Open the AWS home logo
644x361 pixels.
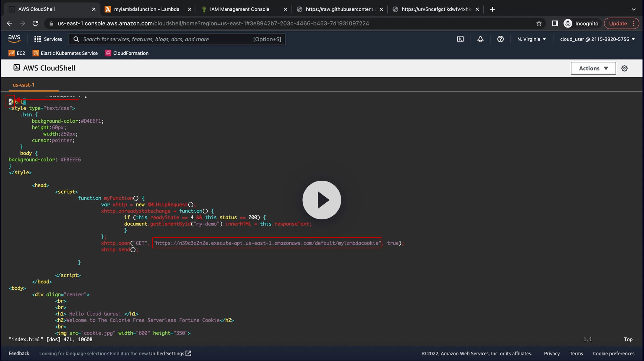[x=14, y=39]
